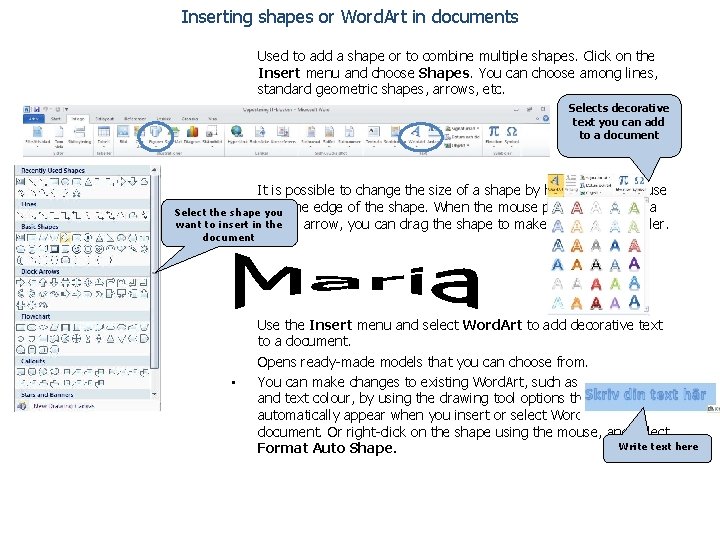Click the Date and Time item in Text group
Screen dimensions: 720x540
click(x=464, y=137)
